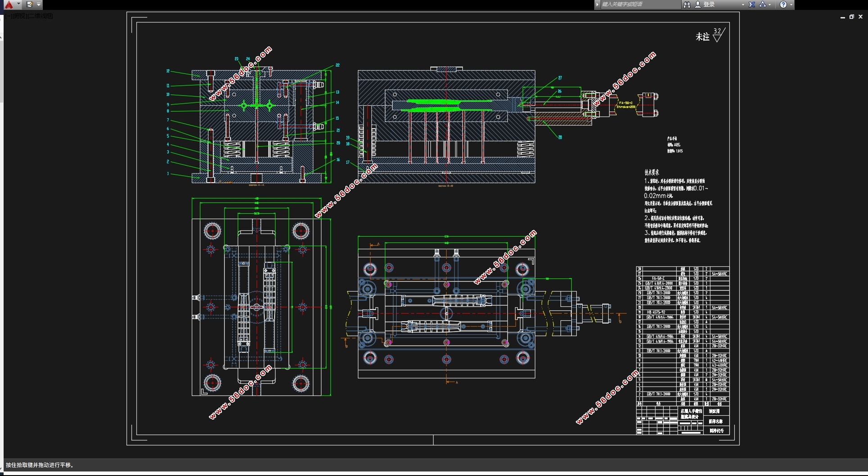Click the Autodesk Exchange X icon
The width and height of the screenshot is (868, 476).
pos(752,4)
